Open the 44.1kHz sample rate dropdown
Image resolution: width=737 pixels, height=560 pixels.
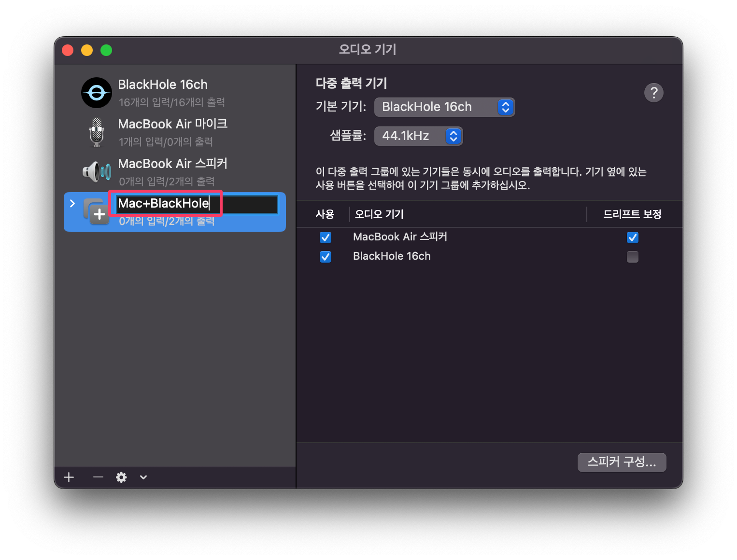[418, 136]
